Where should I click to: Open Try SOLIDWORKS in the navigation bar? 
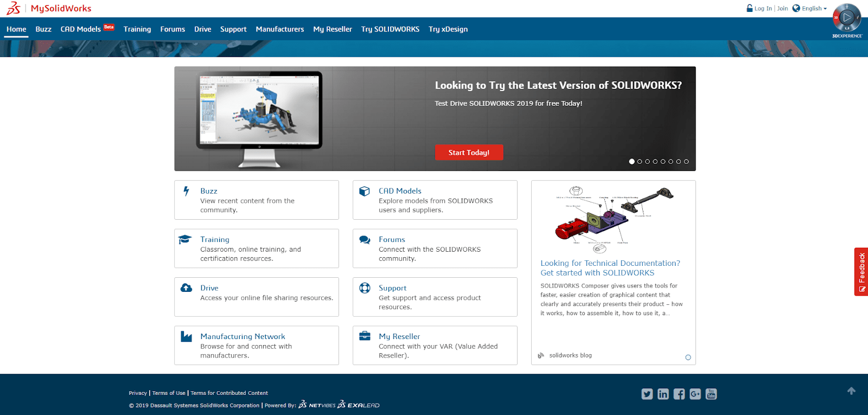pos(391,29)
